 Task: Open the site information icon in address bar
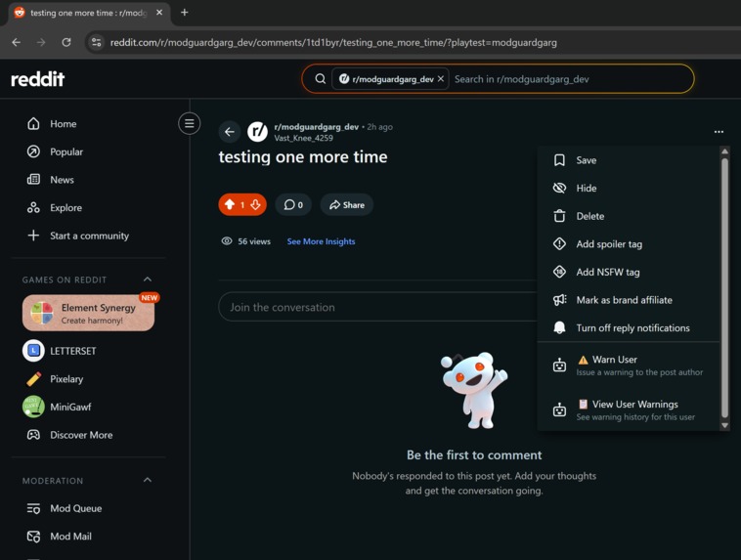pyautogui.click(x=97, y=43)
